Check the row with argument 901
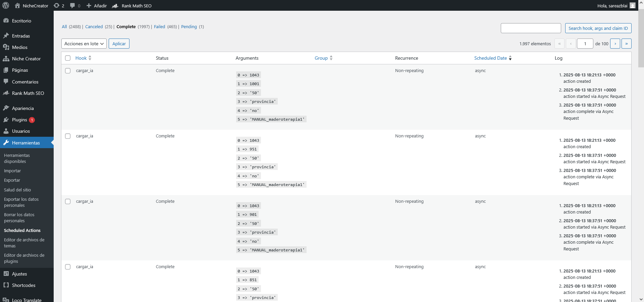The width and height of the screenshot is (644, 302). [x=68, y=201]
